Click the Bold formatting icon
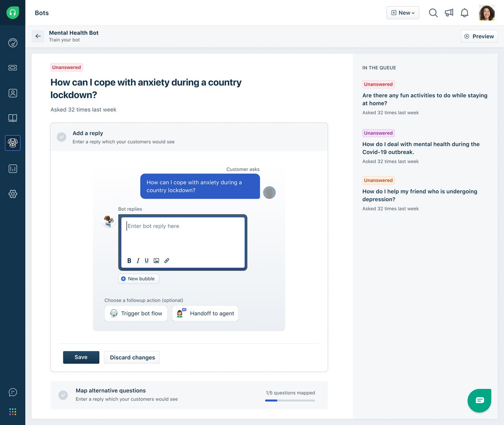The height and width of the screenshot is (425, 504). click(x=129, y=261)
